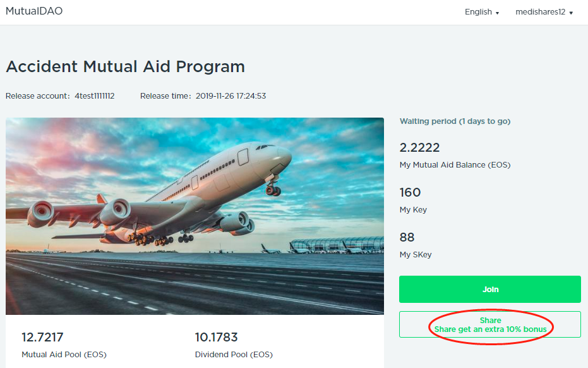The width and height of the screenshot is (588, 368).
Task: Click the Dividend Pool (EOS) label
Action: [x=234, y=355]
